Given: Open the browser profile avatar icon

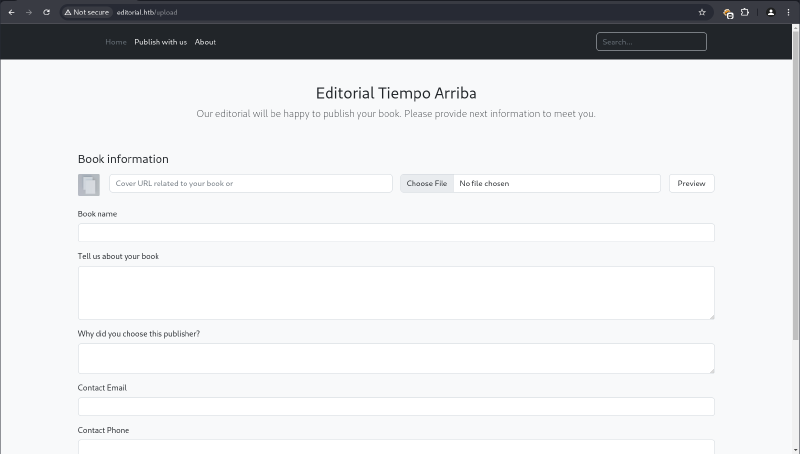Looking at the screenshot, I should pyautogui.click(x=770, y=12).
